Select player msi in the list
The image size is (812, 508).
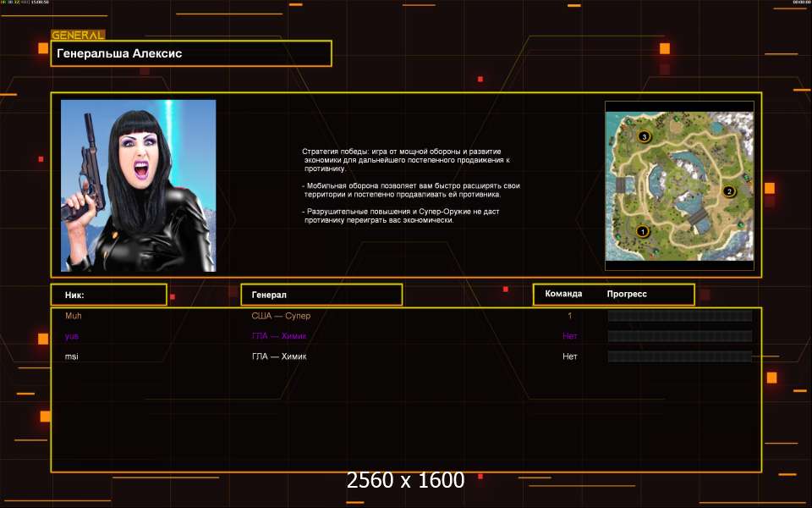(x=72, y=356)
